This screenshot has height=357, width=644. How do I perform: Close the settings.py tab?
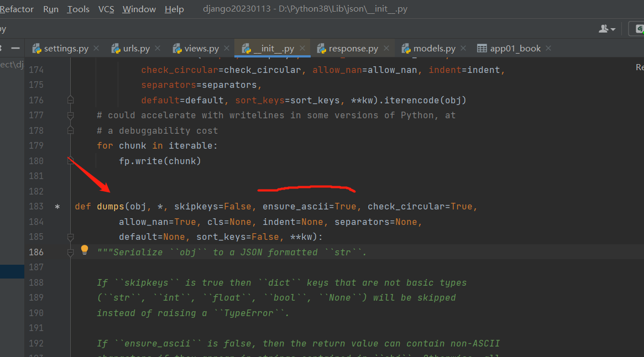[96, 48]
